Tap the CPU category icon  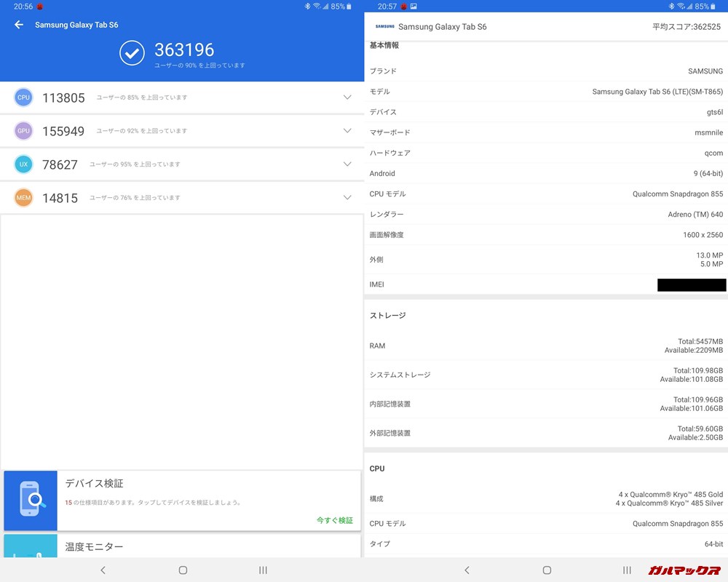coord(23,97)
